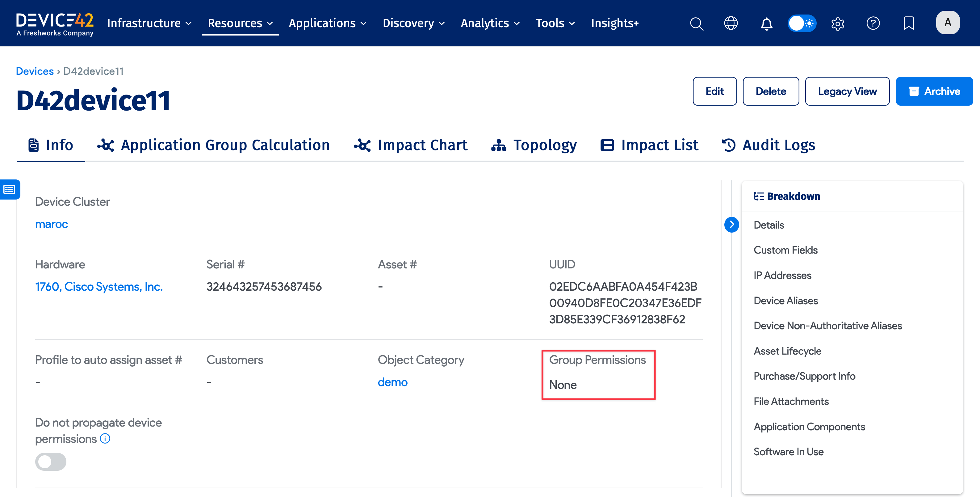This screenshot has height=501, width=980.
Task: Open notifications bell icon
Action: click(766, 23)
